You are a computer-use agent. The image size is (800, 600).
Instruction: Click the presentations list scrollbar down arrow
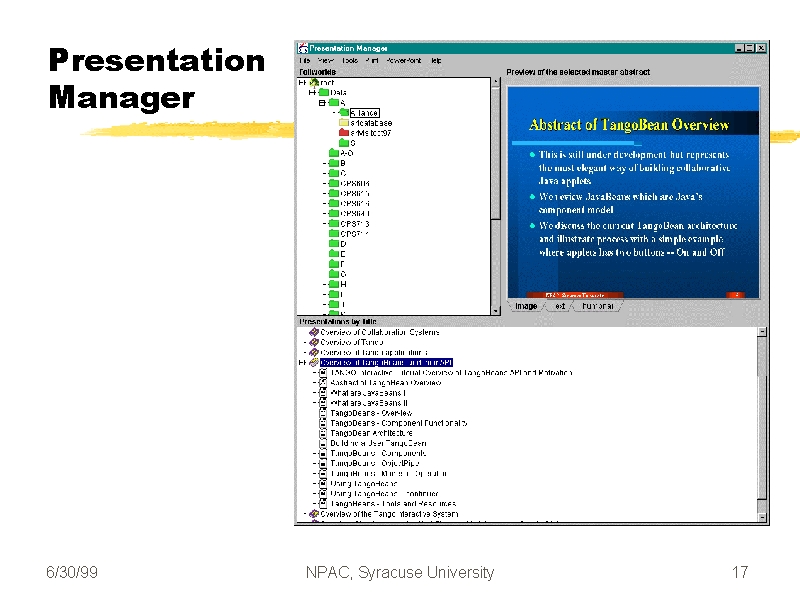point(762,517)
